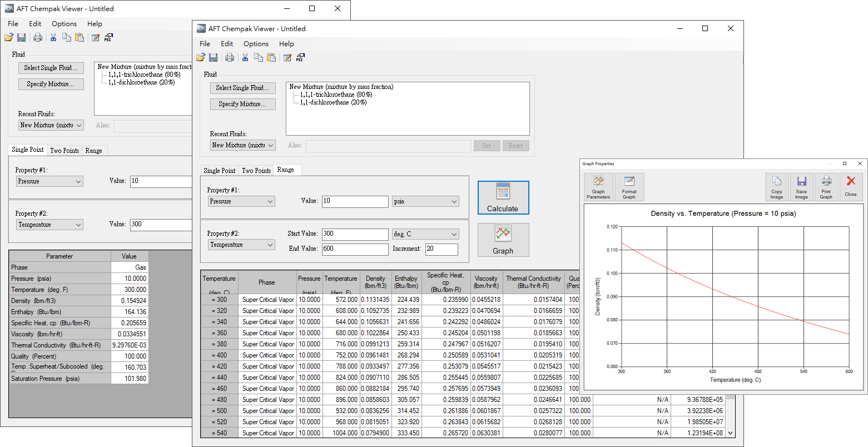The image size is (868, 447).
Task: Click the Calculate button with calculator icon
Action: pos(503,197)
